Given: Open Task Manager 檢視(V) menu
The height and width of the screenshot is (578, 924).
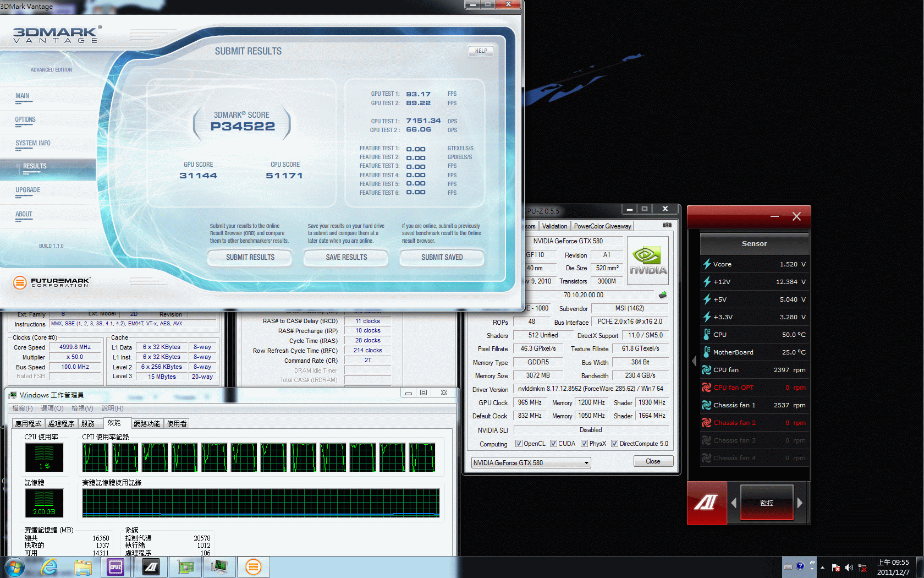Looking at the screenshot, I should click(82, 408).
